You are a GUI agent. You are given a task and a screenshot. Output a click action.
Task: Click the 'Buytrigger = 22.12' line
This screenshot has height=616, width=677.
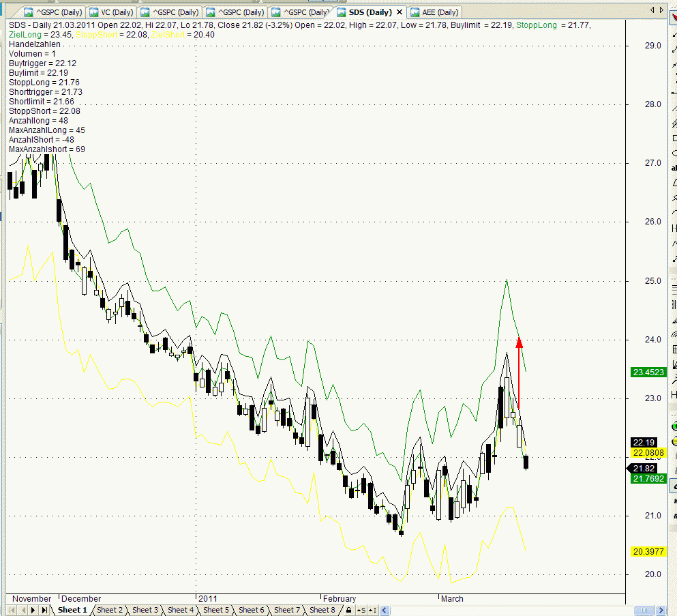click(42, 63)
